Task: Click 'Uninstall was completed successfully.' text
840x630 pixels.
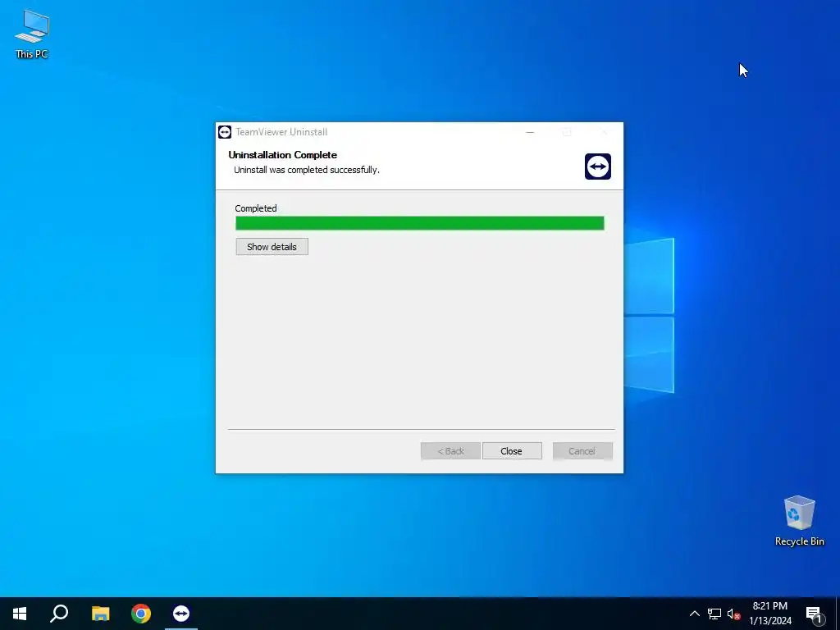Action: (x=307, y=170)
